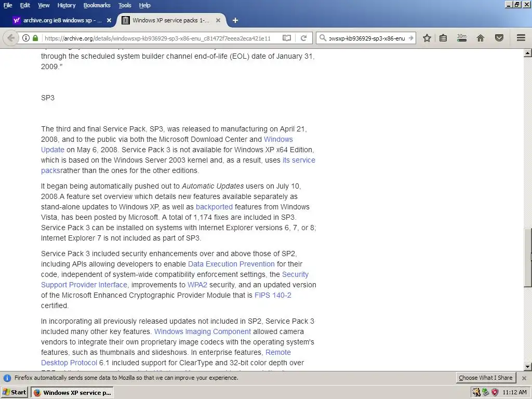Reload the current page
Viewport: 532px width, 399px height.
tap(303, 38)
